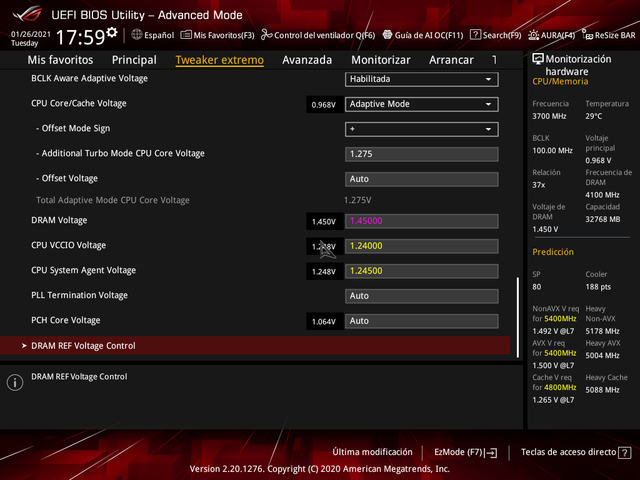Open Control del ventilador Q(F6)

(x=324, y=35)
